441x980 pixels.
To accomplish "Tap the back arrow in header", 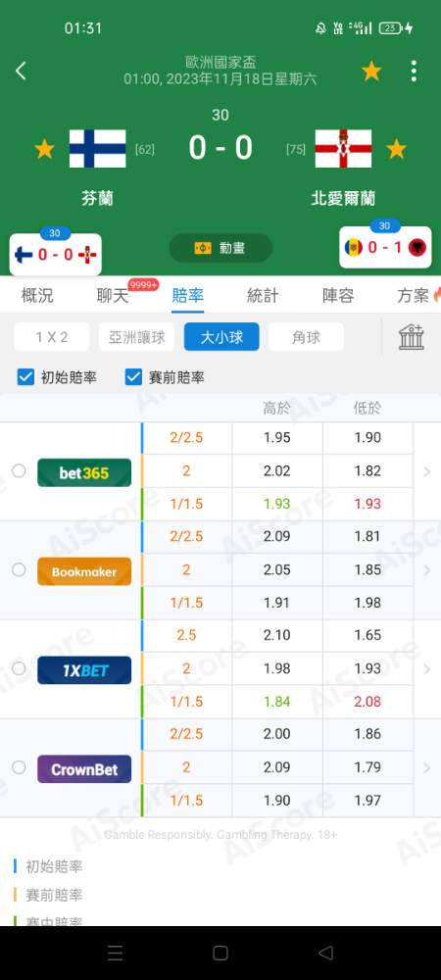I will click(x=21, y=71).
